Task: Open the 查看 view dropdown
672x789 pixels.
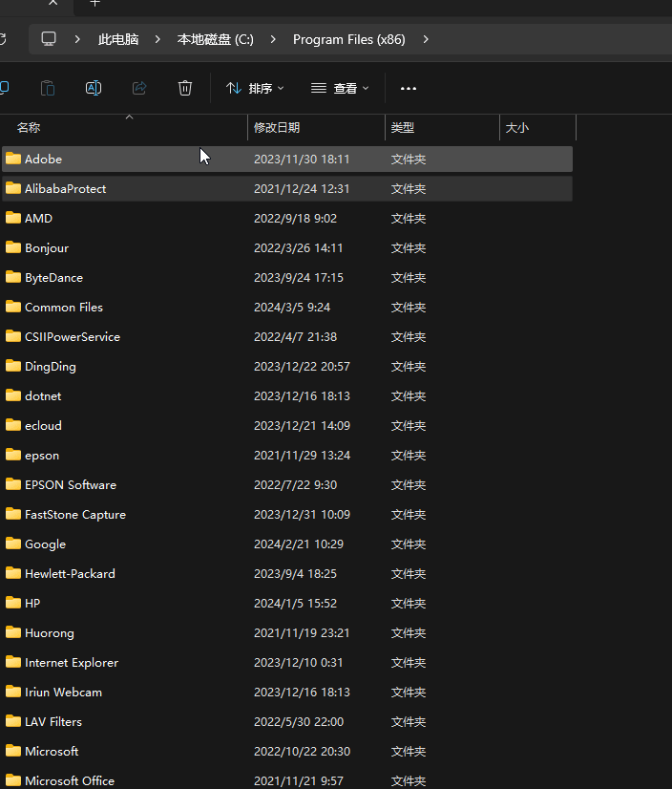Action: click(340, 88)
